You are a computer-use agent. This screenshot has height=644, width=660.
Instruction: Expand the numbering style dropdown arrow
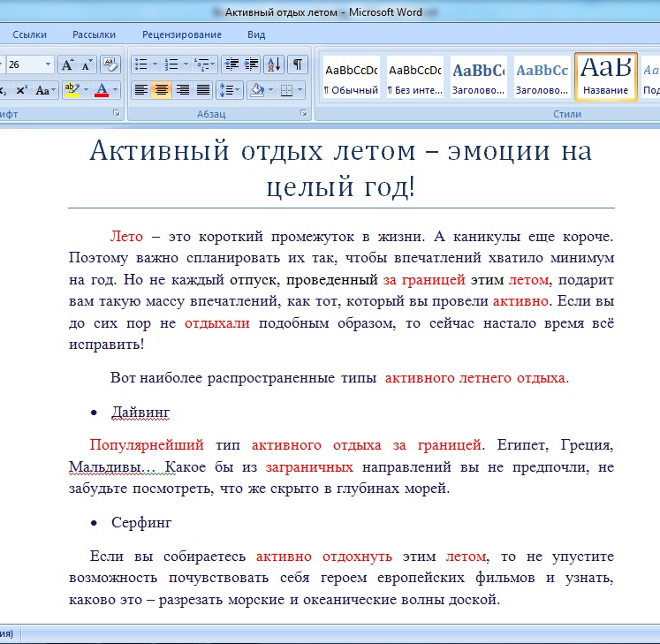pos(186,64)
